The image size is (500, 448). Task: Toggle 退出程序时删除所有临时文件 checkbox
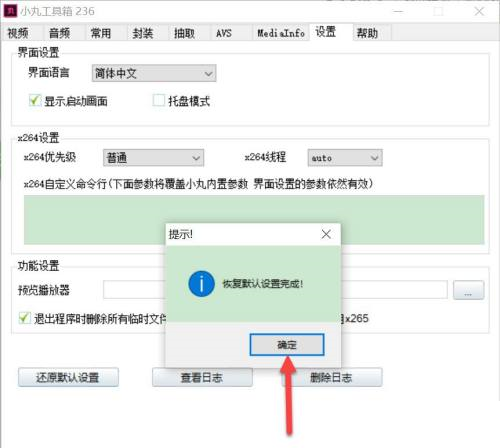24,318
